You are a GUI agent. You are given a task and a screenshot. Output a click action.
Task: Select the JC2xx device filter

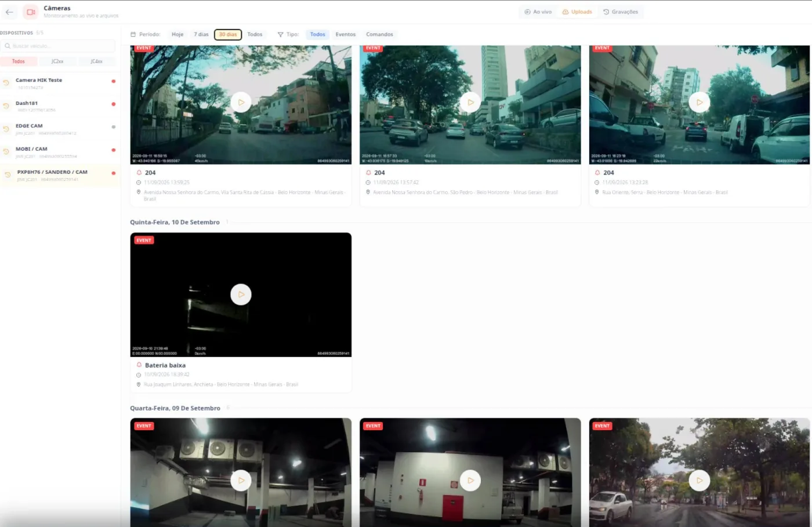pos(57,61)
